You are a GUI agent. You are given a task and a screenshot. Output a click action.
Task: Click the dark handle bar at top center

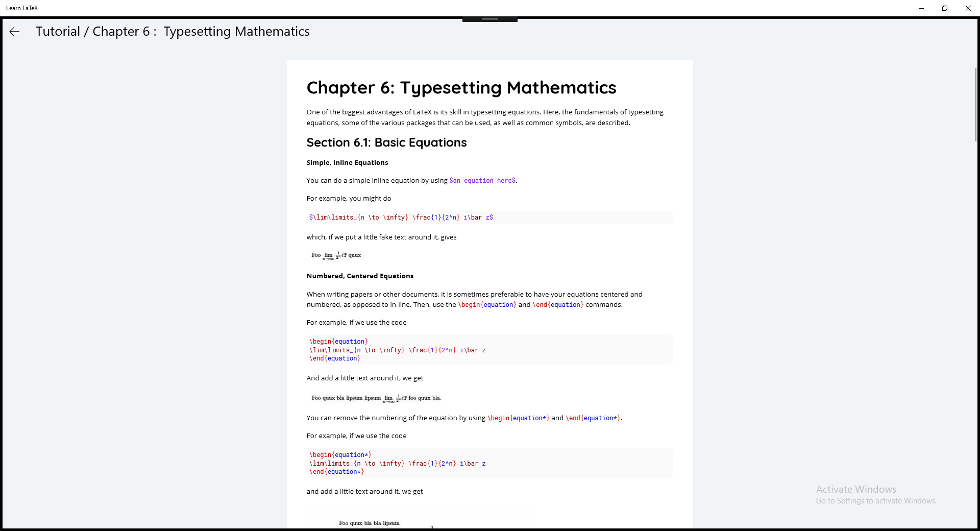pos(490,19)
